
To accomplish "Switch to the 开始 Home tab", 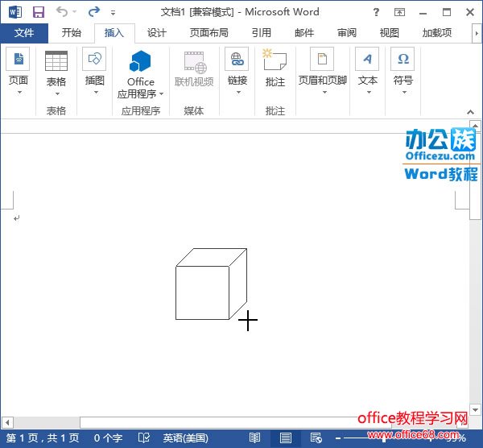I will [71, 33].
